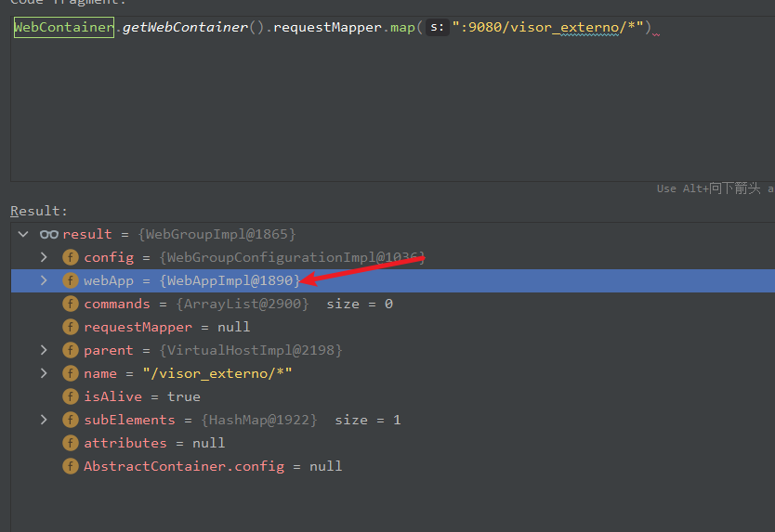Select the result = {WebGroupImpl@1865} row
The height and width of the screenshot is (532, 775).
393,234
